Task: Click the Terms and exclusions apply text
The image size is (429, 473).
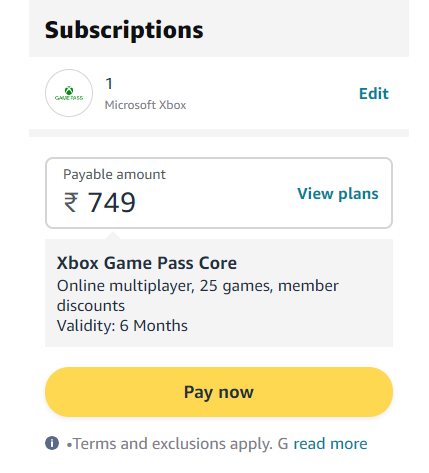Action: pos(173,444)
